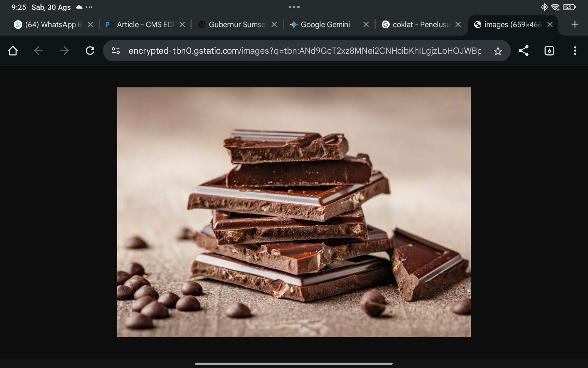Close the Google Gemini tab
The width and height of the screenshot is (588, 368).
pos(366,25)
